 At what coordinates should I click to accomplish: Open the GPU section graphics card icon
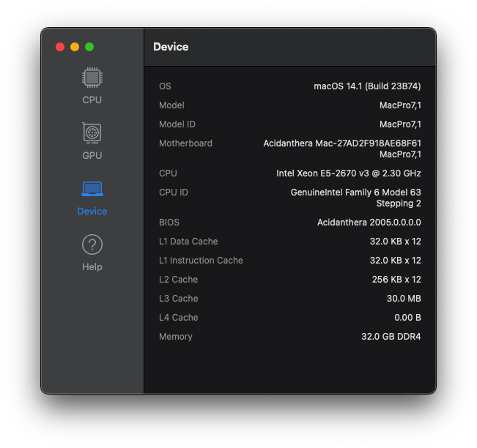point(92,132)
